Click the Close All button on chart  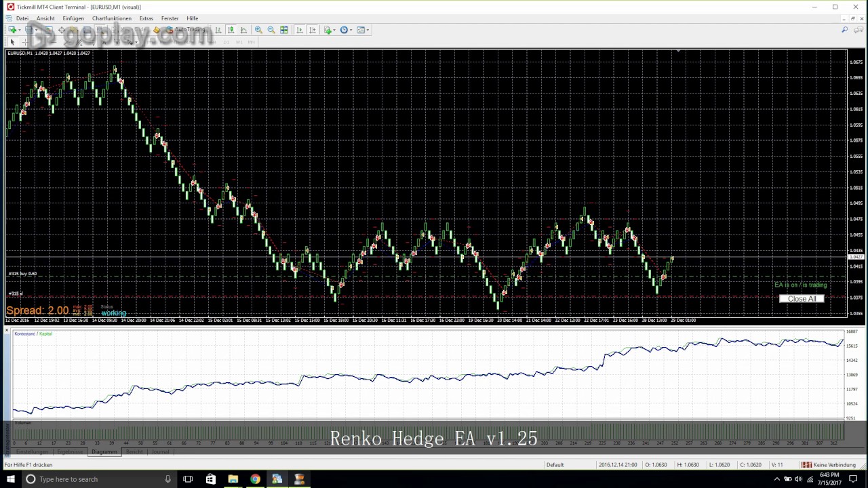(x=802, y=299)
